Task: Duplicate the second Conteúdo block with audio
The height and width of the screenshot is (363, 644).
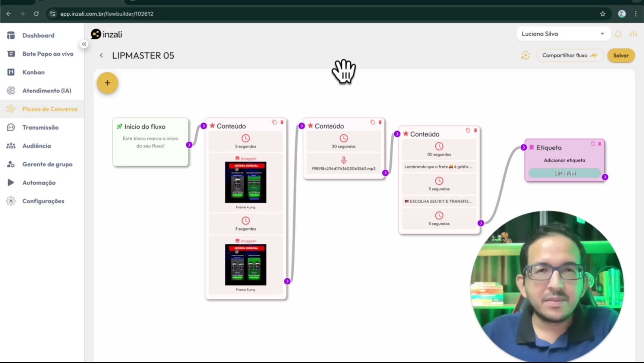Action: click(372, 122)
